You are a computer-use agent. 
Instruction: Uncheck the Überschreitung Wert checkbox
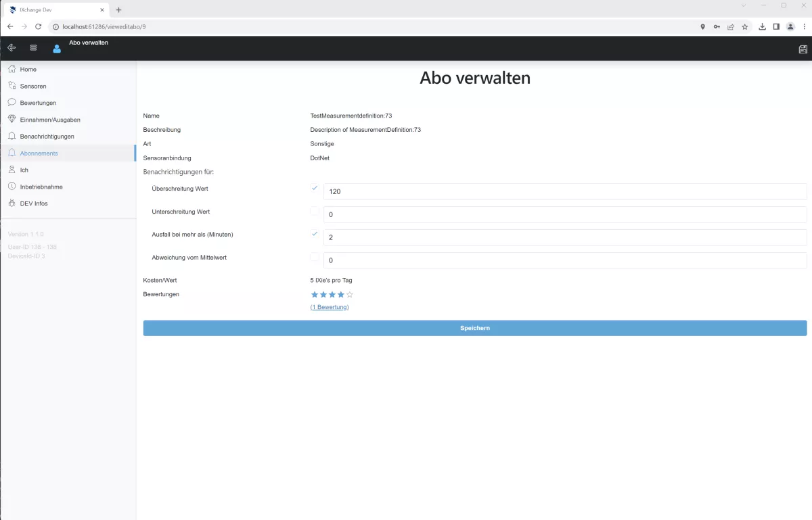(315, 188)
